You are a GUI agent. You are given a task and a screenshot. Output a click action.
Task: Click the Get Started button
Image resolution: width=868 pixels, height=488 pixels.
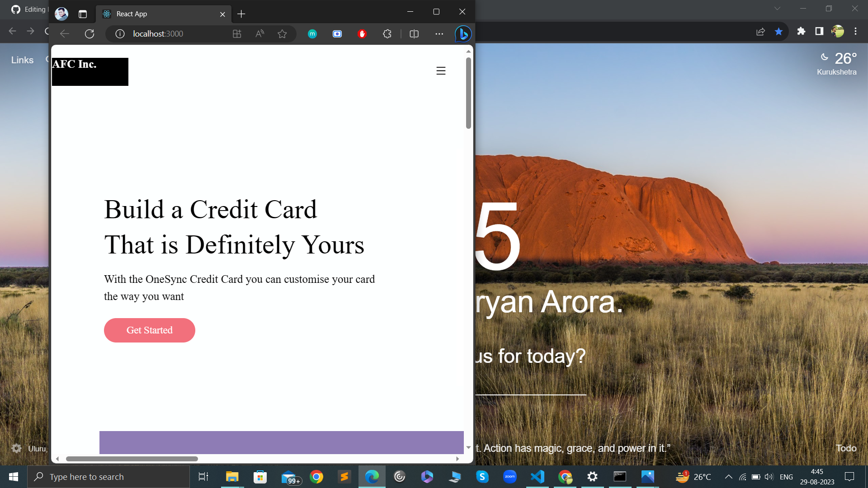150,330
